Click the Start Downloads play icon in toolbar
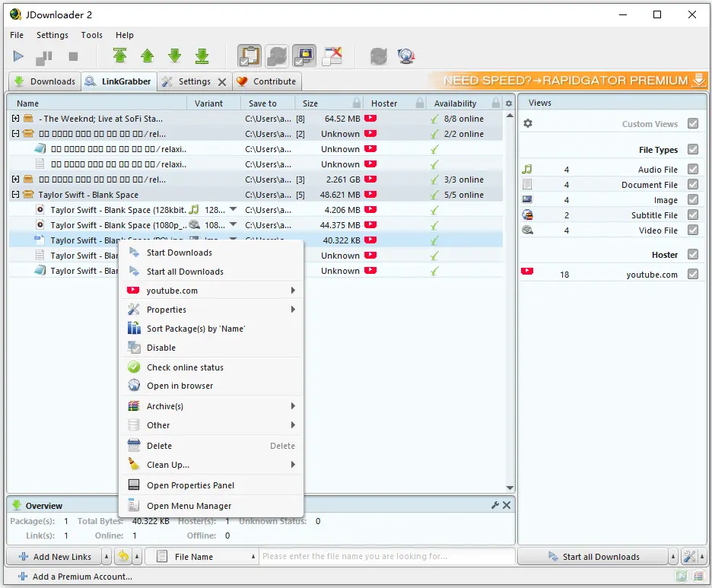This screenshot has width=712, height=588. click(18, 56)
